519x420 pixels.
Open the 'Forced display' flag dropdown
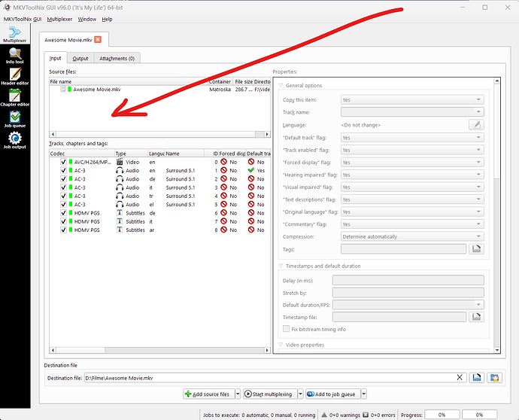pos(412,163)
